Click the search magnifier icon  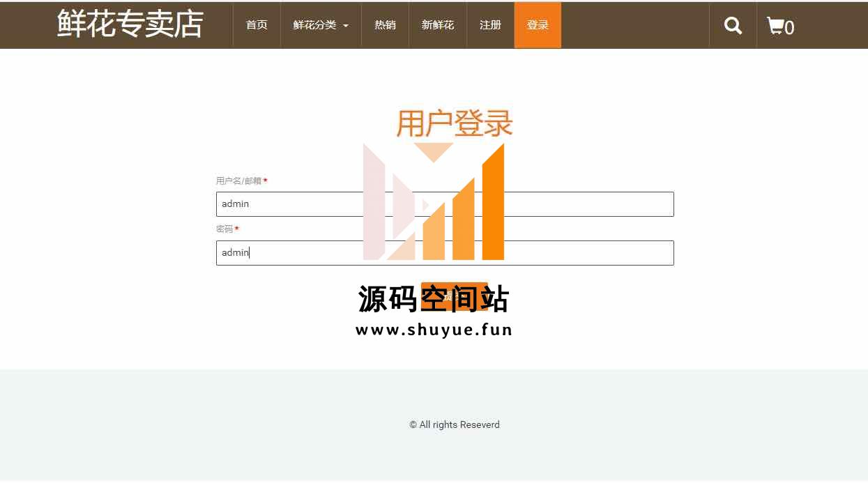[733, 26]
